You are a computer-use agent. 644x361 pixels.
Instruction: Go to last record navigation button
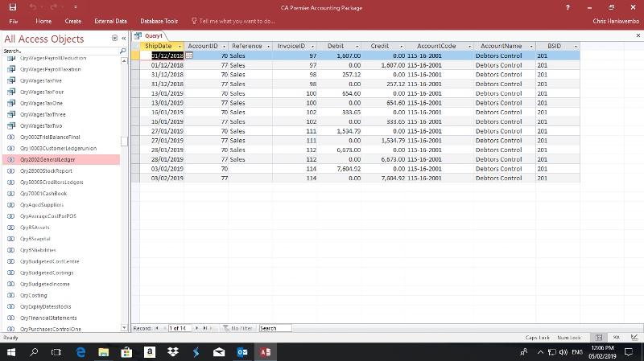point(205,328)
